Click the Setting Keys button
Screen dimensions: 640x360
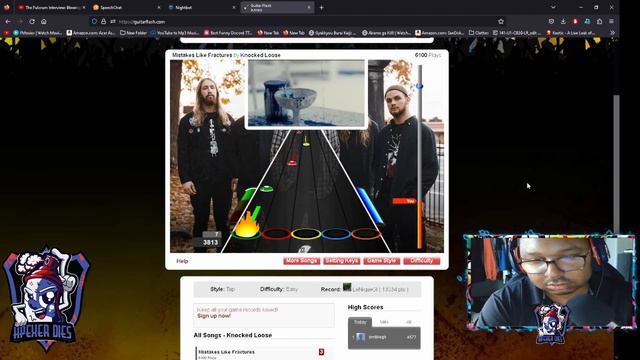coord(342,261)
